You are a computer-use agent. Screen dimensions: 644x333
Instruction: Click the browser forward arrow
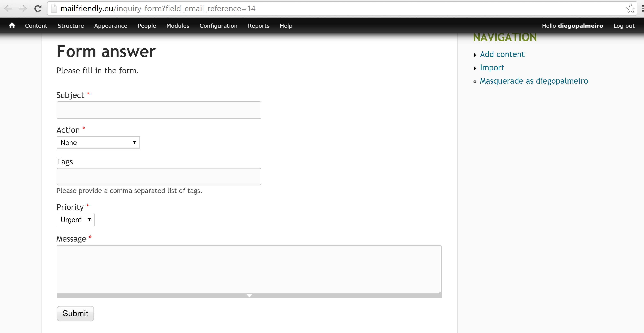coord(23,9)
